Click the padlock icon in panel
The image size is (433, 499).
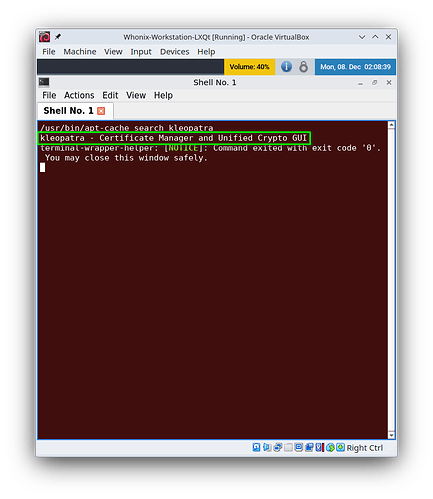303,67
